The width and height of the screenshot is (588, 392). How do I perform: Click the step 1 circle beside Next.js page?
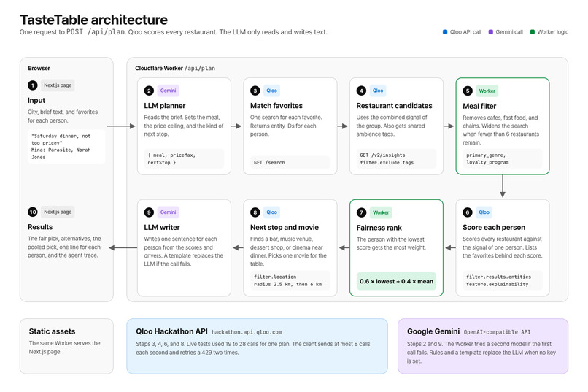click(33, 85)
